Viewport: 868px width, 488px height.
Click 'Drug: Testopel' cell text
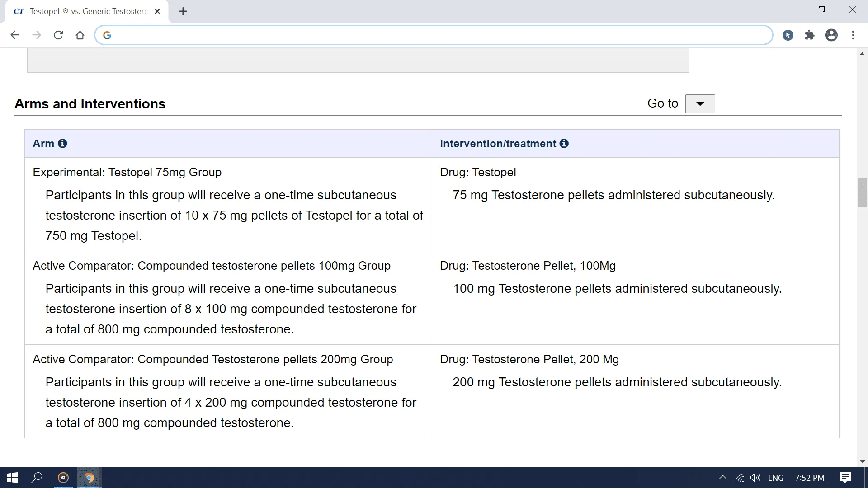(478, 172)
